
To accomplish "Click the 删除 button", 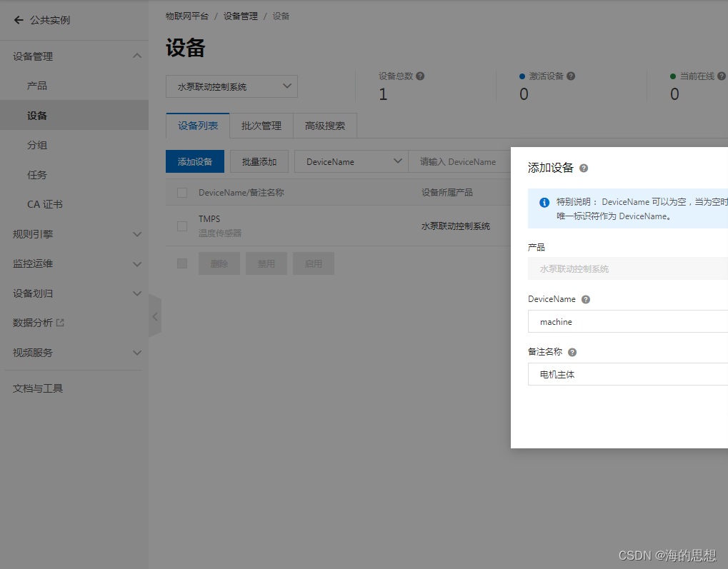I will 219,263.
